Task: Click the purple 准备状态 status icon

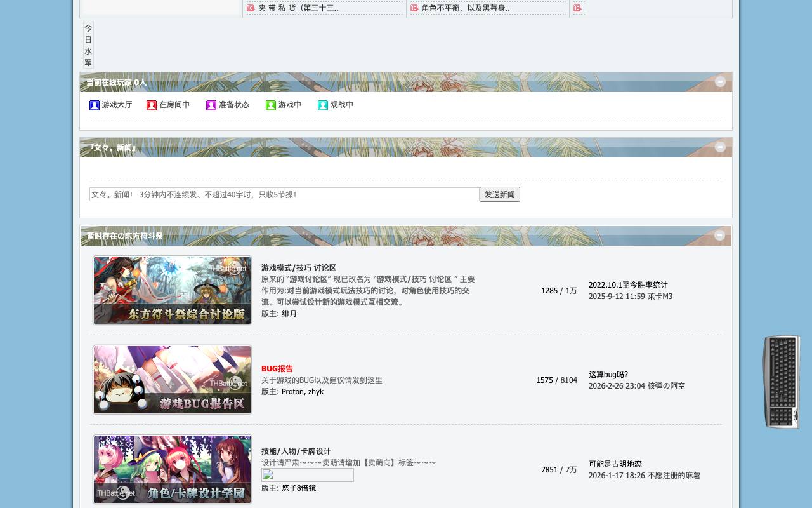Action: coord(211,105)
